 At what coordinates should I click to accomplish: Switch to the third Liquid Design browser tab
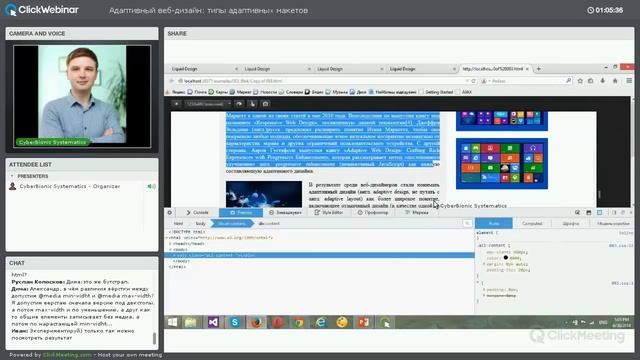[349, 69]
